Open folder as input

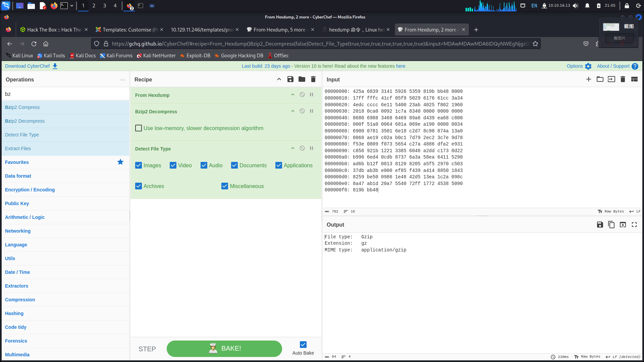click(600, 79)
